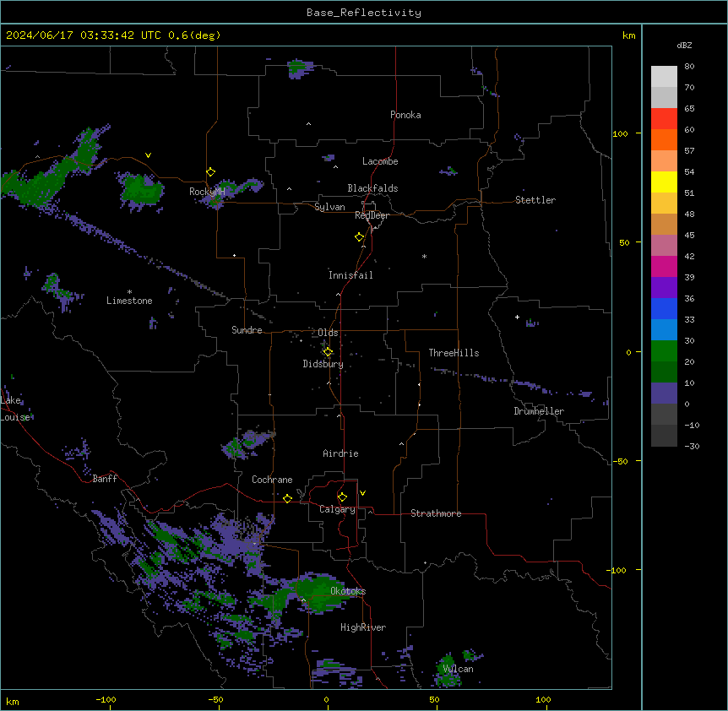This screenshot has height=711, width=728.
Task: Click the ThreeHills label
Action: tap(454, 353)
